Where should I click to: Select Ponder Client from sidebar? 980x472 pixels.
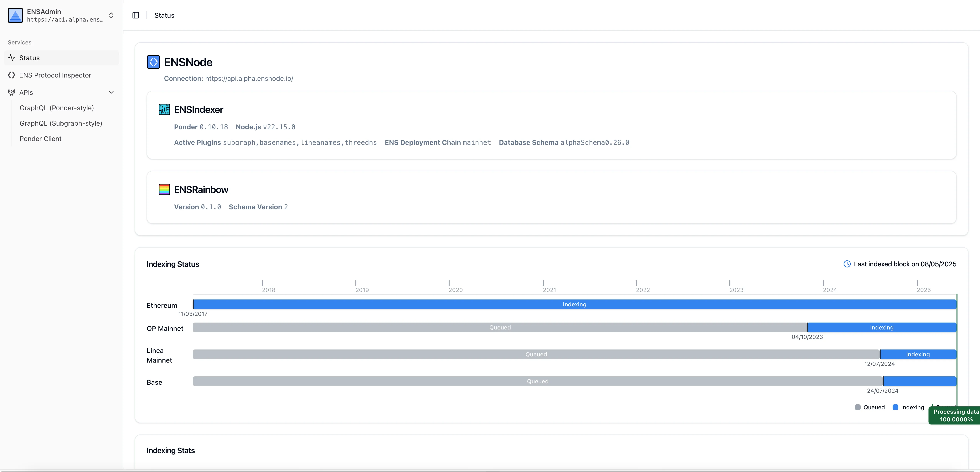40,138
